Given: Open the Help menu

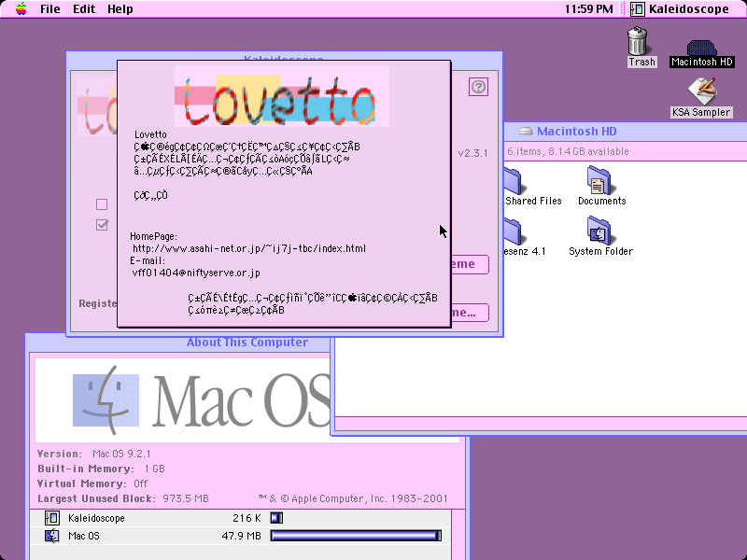Looking at the screenshot, I should pyautogui.click(x=120, y=9).
